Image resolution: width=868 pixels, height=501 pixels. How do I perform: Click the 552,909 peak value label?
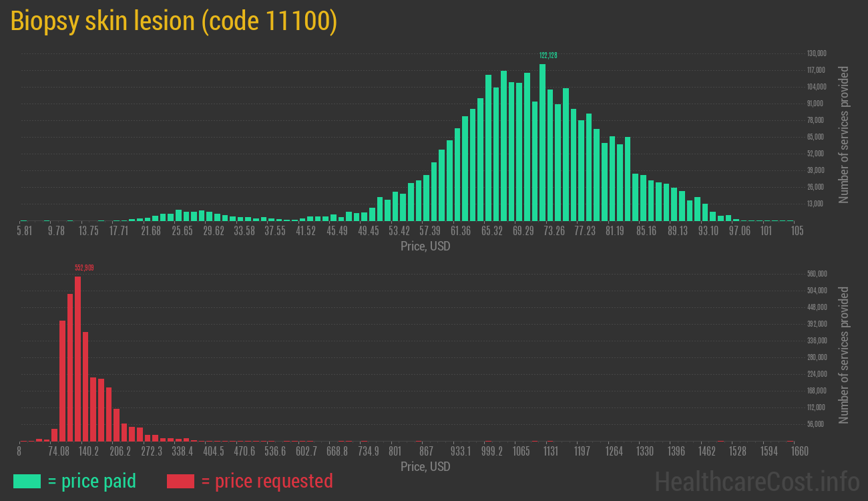pos(84,268)
